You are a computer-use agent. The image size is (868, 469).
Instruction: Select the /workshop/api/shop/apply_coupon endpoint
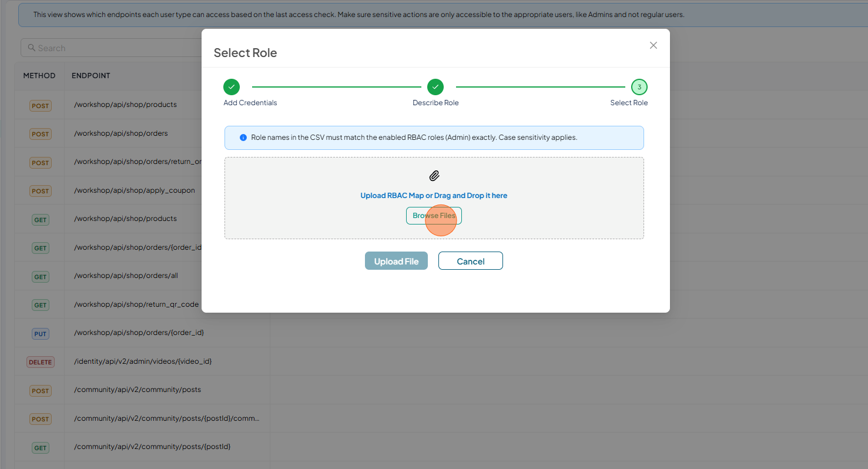click(x=135, y=190)
